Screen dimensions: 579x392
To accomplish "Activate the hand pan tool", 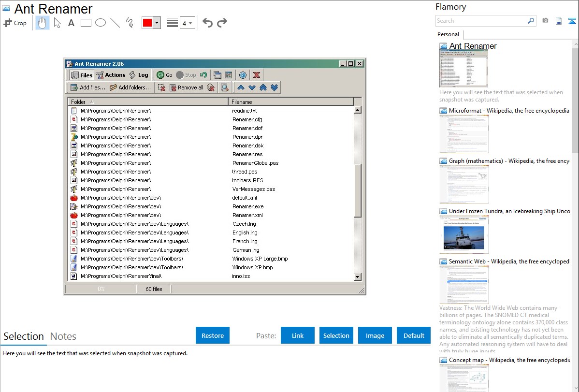I will pos(43,23).
